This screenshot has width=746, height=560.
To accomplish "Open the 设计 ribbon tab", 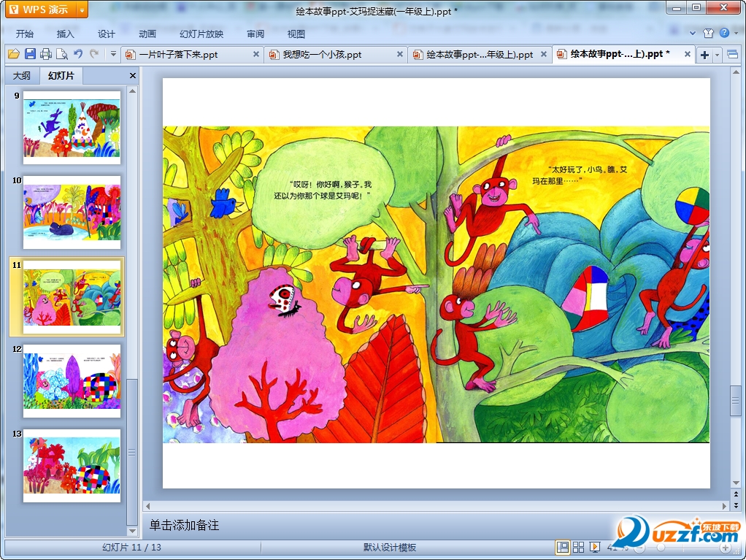I will point(106,34).
